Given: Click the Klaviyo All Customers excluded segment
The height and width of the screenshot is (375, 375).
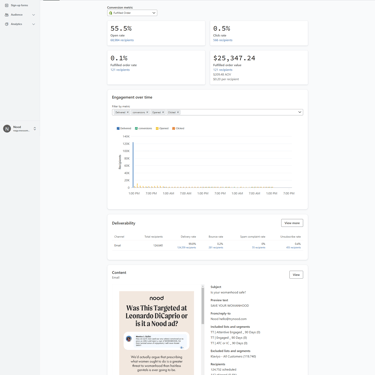Looking at the screenshot, I should tap(233, 356).
